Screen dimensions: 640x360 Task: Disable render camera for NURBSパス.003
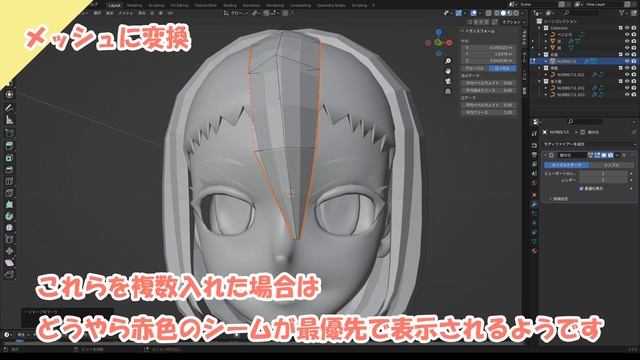[x=634, y=94]
